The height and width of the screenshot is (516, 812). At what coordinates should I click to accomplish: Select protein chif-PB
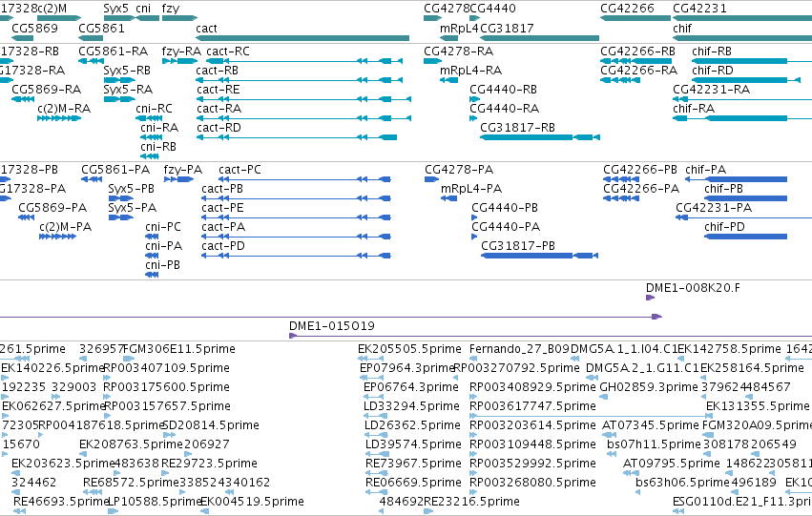[746, 198]
